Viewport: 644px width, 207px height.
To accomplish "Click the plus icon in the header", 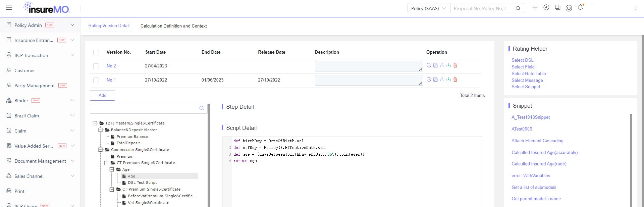I will click(535, 7).
